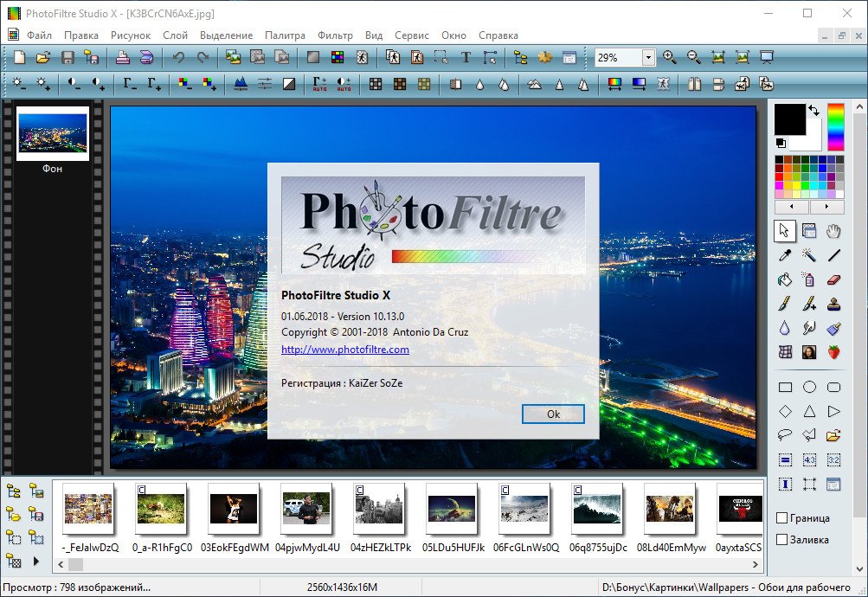Select the Text tool in the toolbar

[466, 57]
